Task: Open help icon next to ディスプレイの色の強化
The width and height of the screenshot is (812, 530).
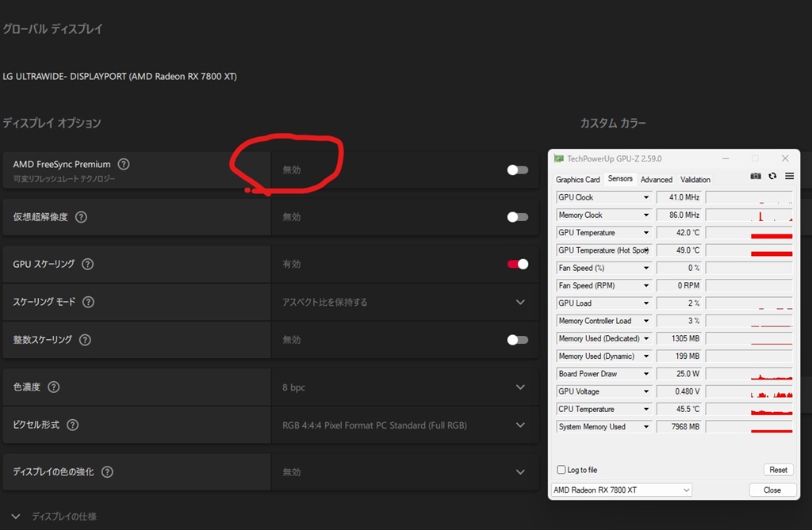Action: coord(107,472)
